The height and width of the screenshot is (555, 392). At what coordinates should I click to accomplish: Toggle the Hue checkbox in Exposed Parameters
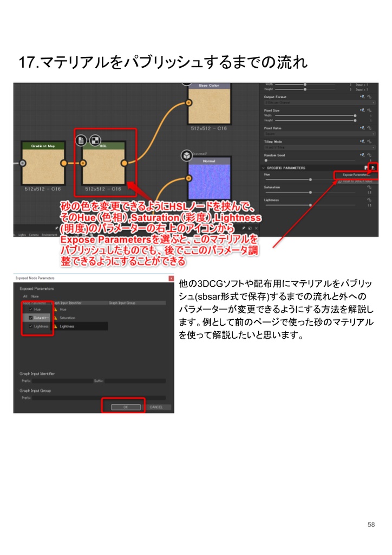pyautogui.click(x=31, y=309)
